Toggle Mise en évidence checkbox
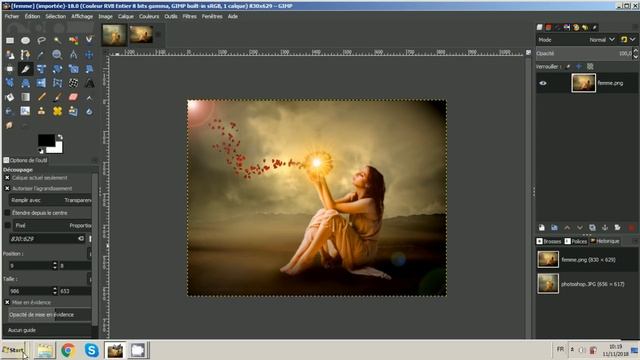Screen dimensions: 640x360 pyautogui.click(x=7, y=302)
